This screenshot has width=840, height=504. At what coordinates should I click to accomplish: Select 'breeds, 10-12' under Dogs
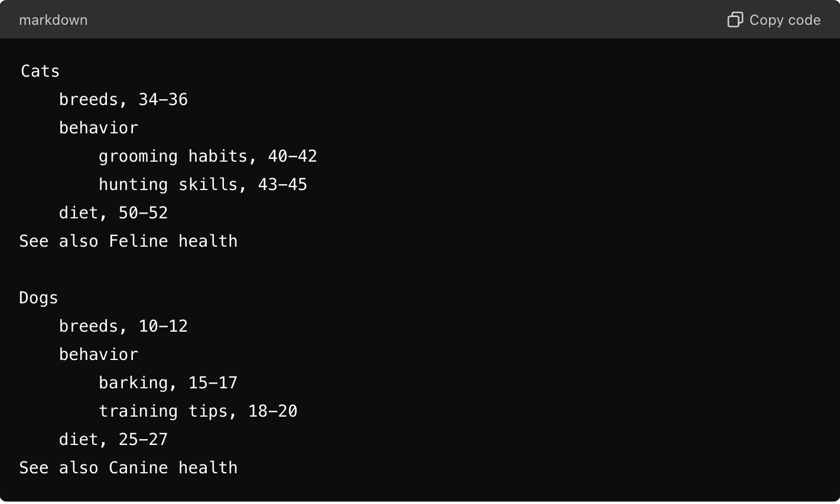[123, 326]
